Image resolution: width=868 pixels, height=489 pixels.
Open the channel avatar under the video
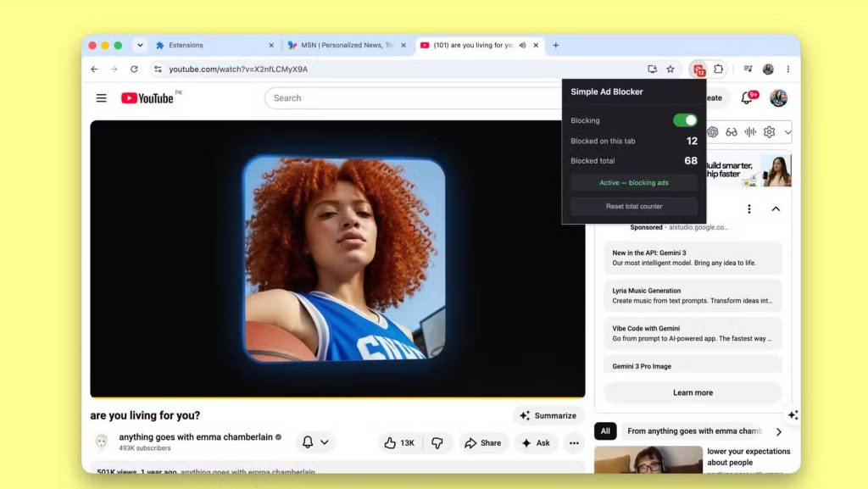[102, 442]
